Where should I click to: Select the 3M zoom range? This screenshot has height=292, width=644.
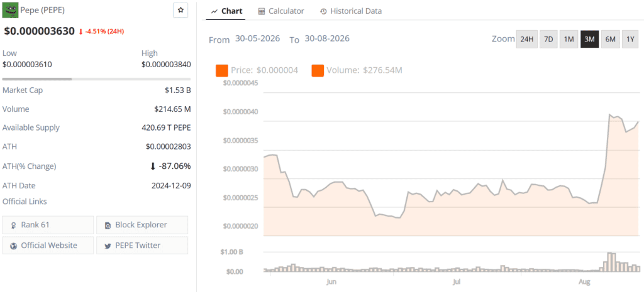589,40
